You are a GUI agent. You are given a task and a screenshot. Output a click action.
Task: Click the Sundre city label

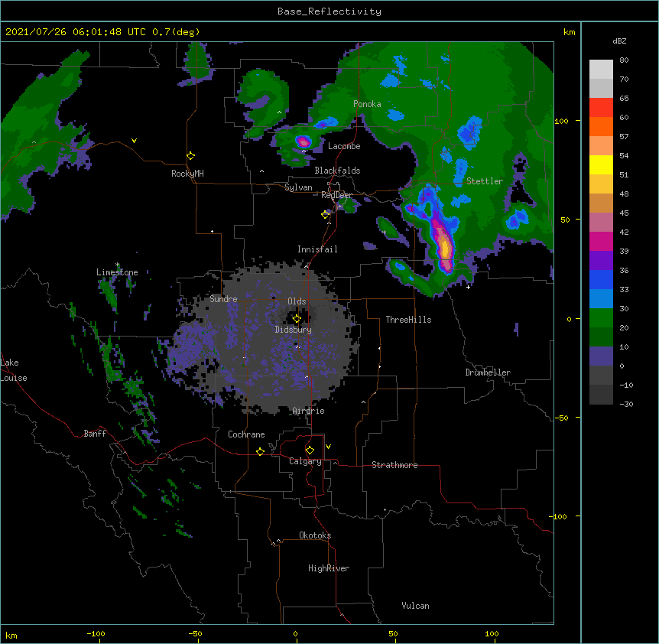coord(223,299)
